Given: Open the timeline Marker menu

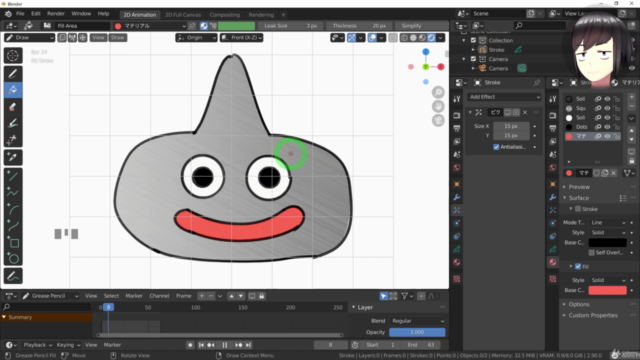Looking at the screenshot, I should click(112, 345).
